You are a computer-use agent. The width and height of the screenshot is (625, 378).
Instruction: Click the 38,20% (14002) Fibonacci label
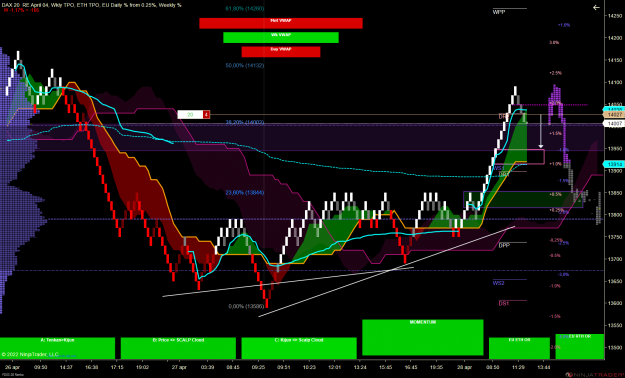[245, 122]
